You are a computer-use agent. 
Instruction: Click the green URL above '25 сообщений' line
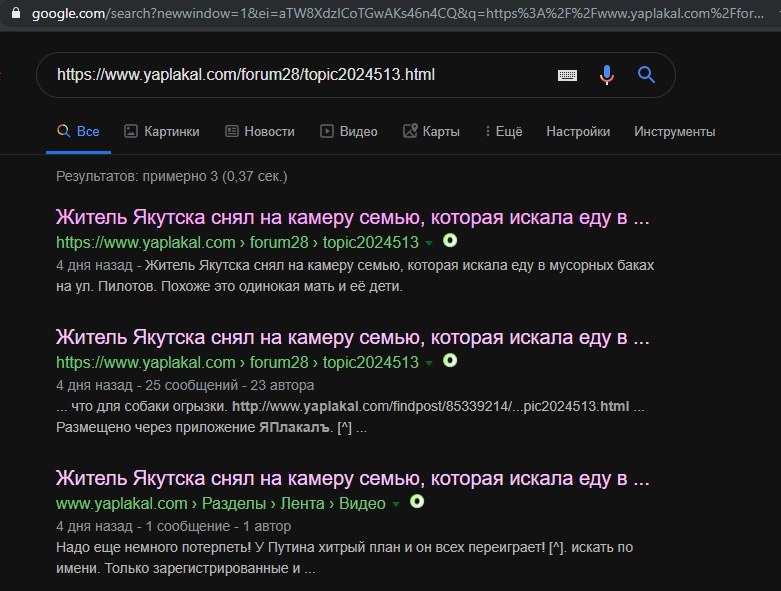tap(237, 362)
